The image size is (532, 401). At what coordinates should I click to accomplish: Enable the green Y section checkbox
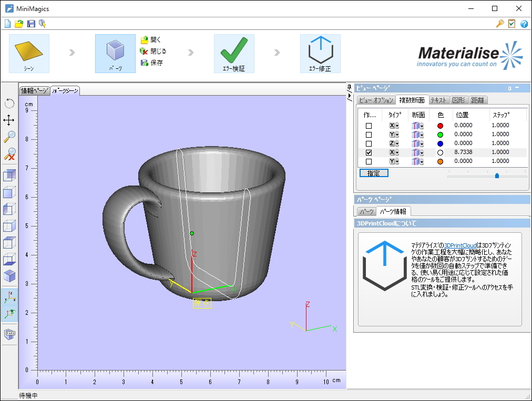(369, 135)
